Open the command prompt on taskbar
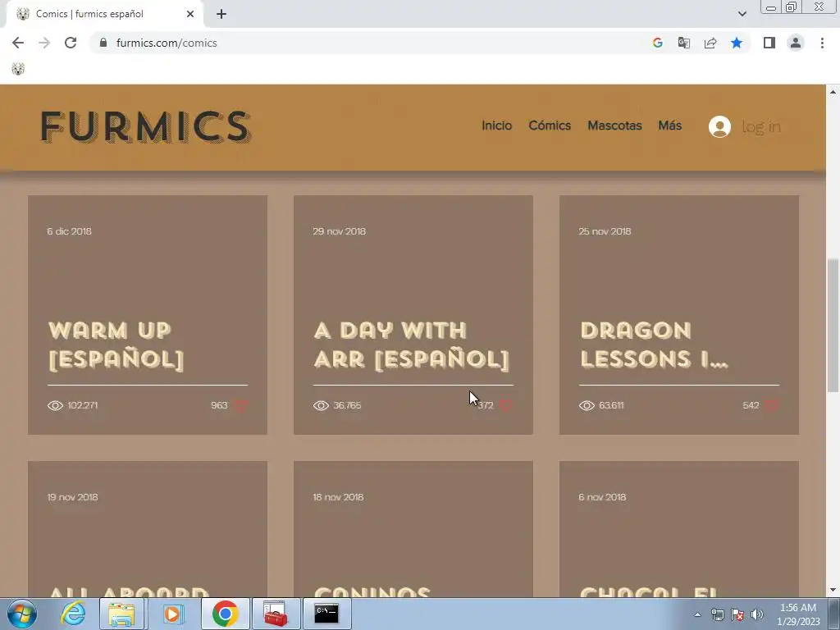 coord(326,614)
